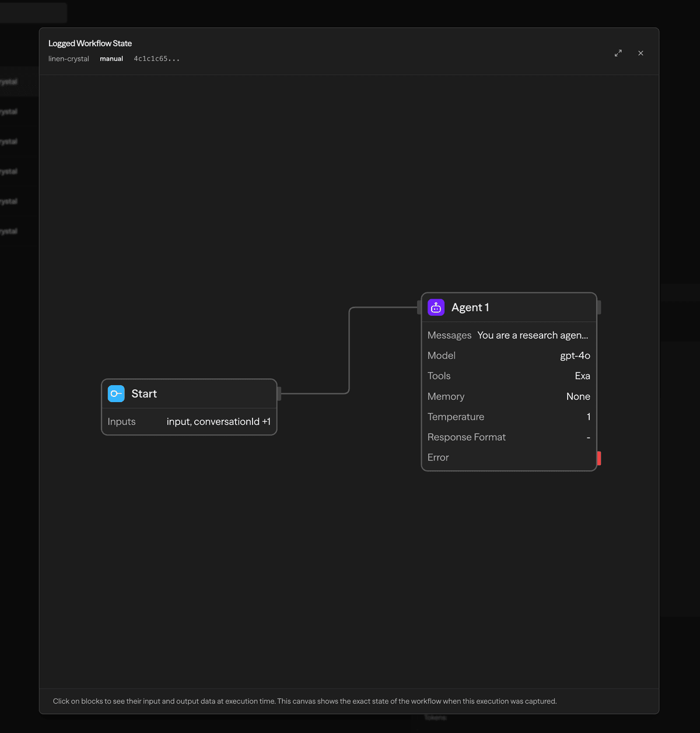This screenshot has width=700, height=733.
Task: Click the Start block's blue icon
Action: [x=116, y=393]
